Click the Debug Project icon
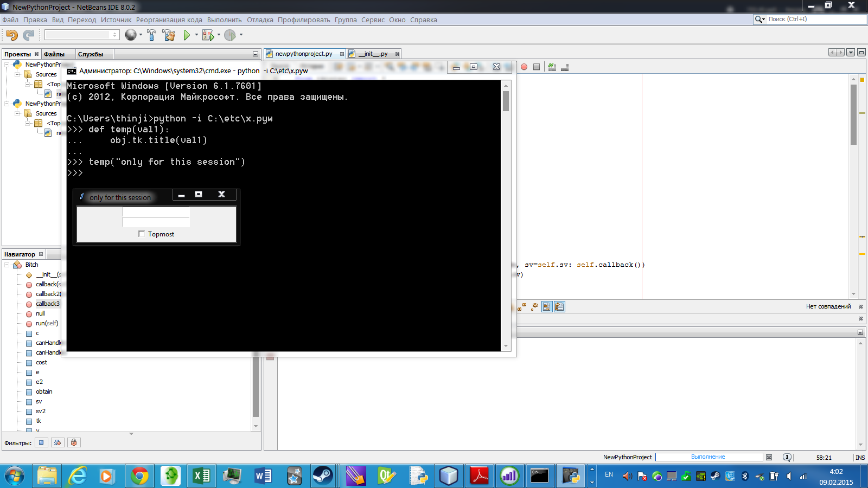 coord(208,35)
